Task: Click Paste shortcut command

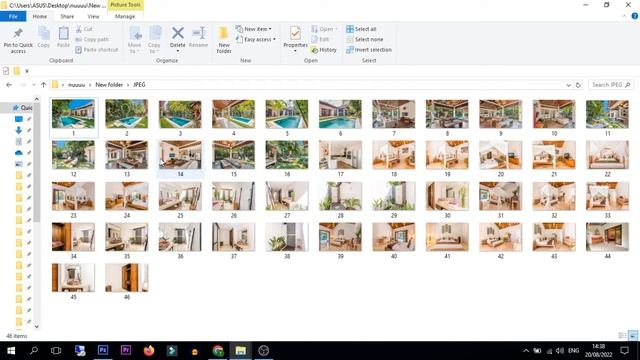Action: point(97,50)
